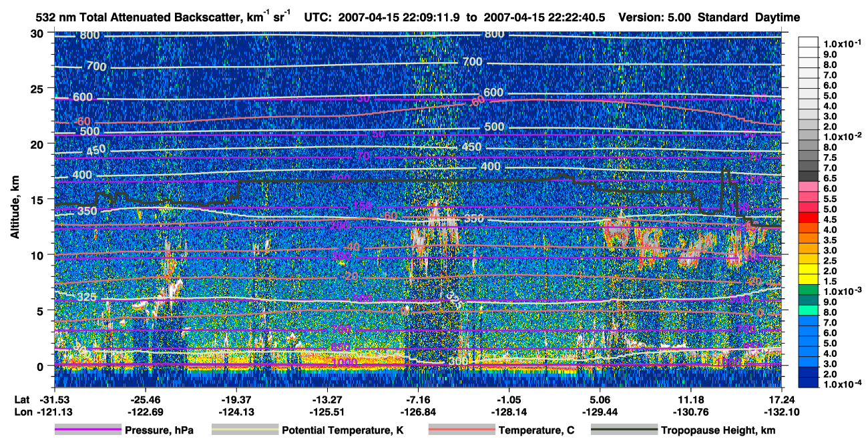
Task: Click the 'Tropopause Height, km' legend label
Action: (x=718, y=430)
